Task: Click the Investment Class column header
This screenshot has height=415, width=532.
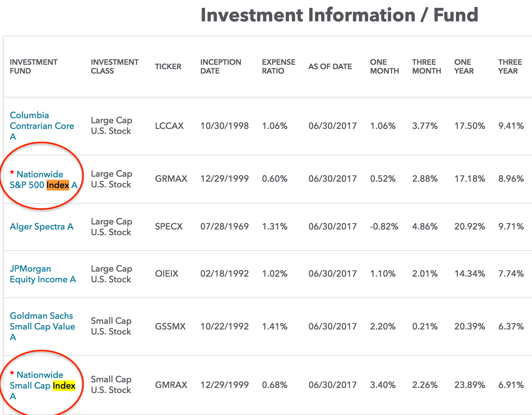Action: click(114, 66)
